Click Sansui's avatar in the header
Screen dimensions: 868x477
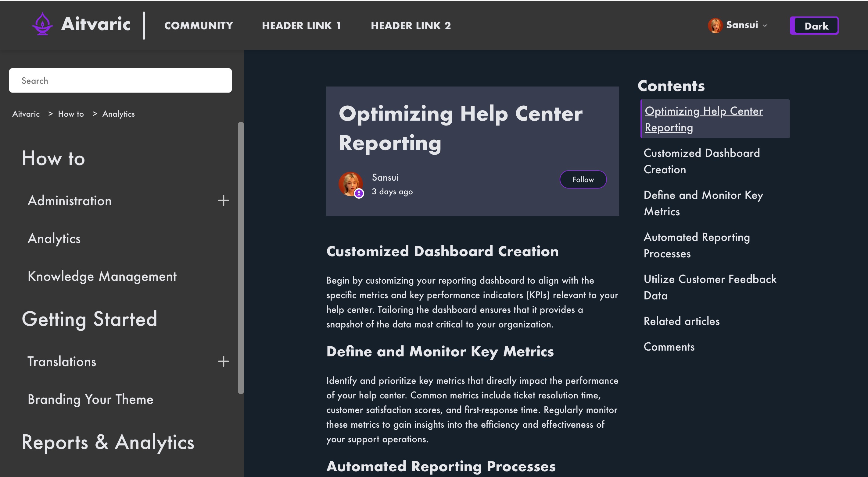(x=715, y=26)
